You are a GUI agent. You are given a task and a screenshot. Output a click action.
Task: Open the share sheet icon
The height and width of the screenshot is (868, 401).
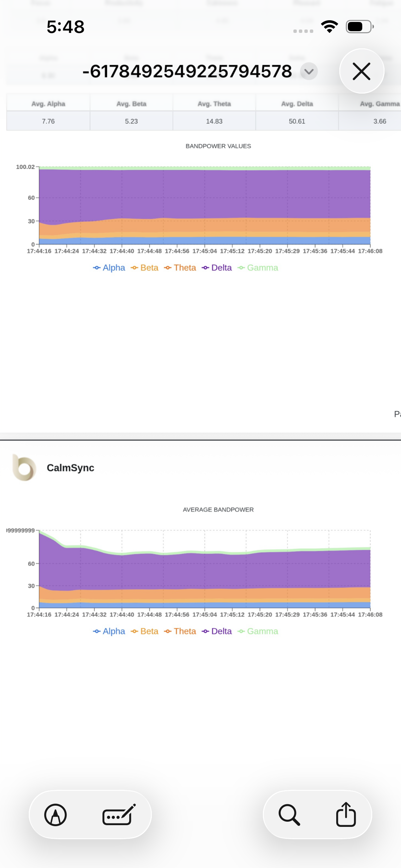[346, 815]
